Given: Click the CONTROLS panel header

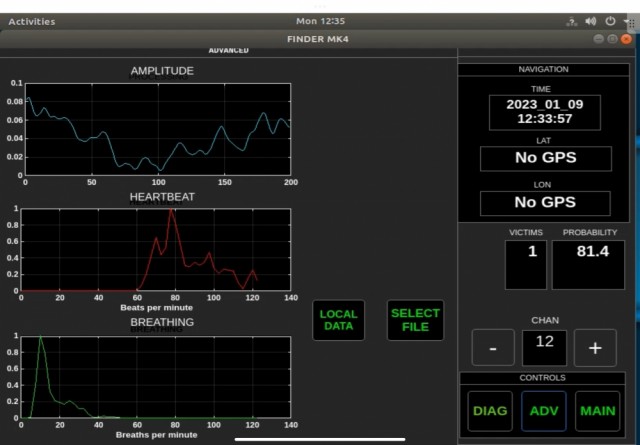Looking at the screenshot, I should [x=542, y=378].
